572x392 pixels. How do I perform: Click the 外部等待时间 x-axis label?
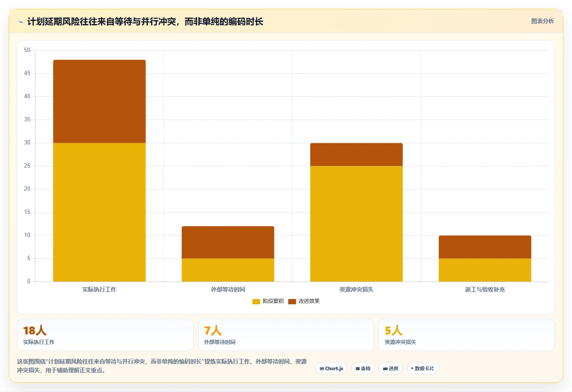[228, 289]
